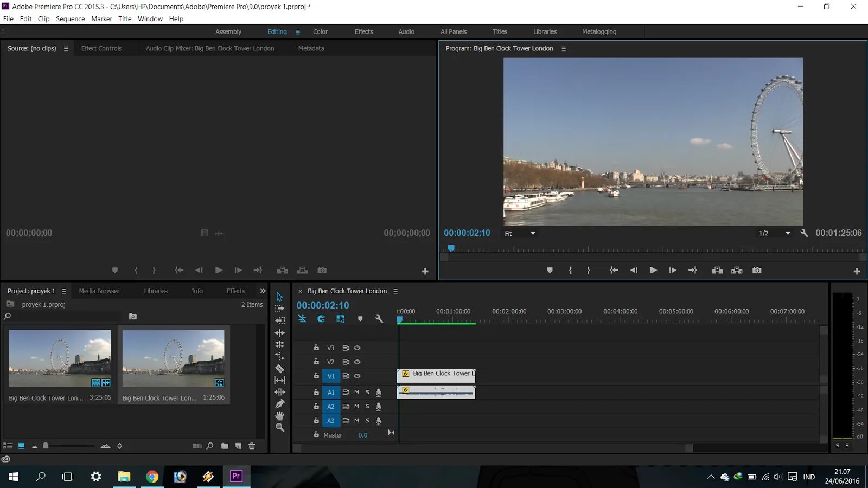Select the Slip tool
The height and width of the screenshot is (488, 868).
click(279, 380)
